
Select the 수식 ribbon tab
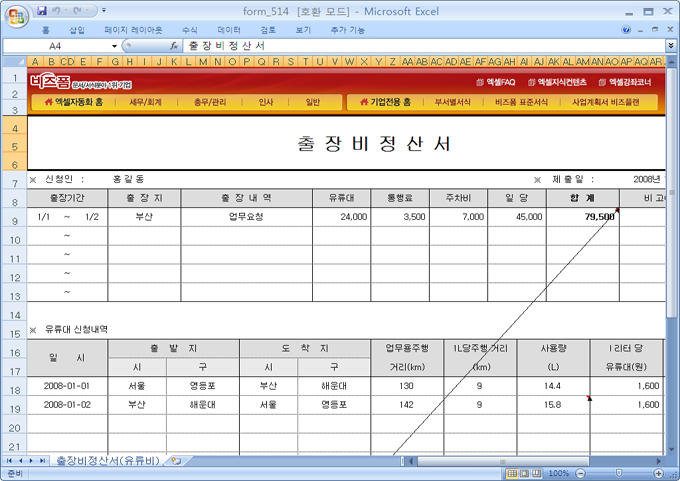tap(190, 30)
